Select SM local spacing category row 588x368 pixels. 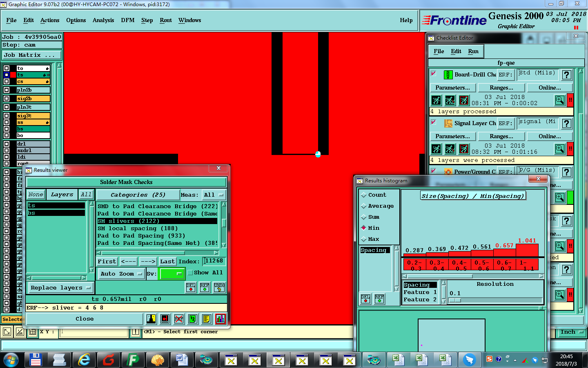pos(157,228)
